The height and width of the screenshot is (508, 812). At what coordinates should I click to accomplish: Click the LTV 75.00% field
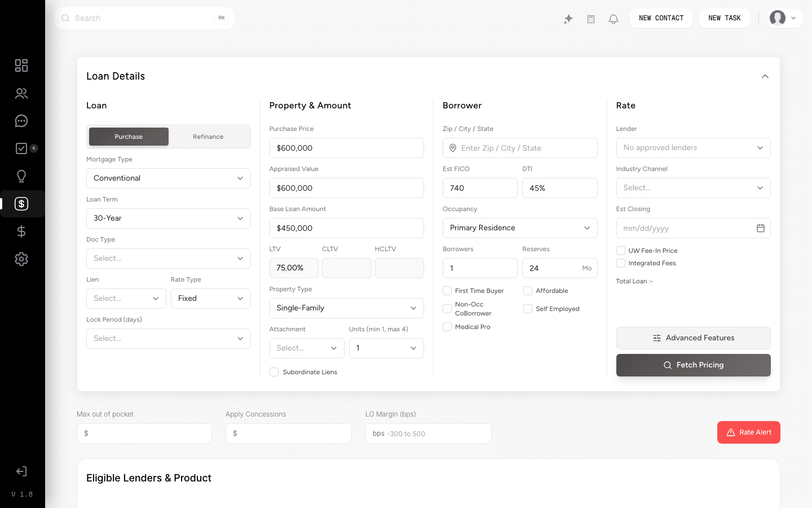point(294,268)
